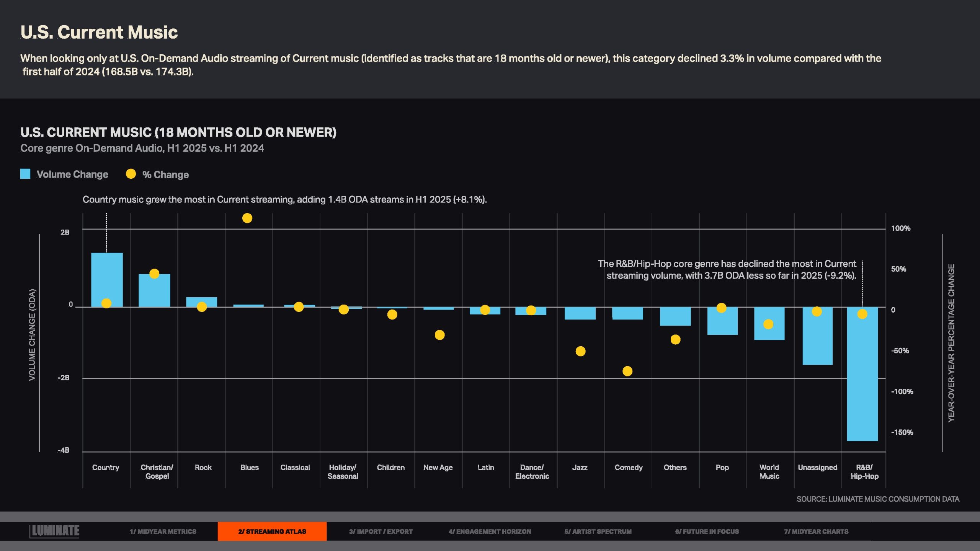The height and width of the screenshot is (551, 980).
Task: Click the Luminate logo in footer
Action: click(55, 531)
